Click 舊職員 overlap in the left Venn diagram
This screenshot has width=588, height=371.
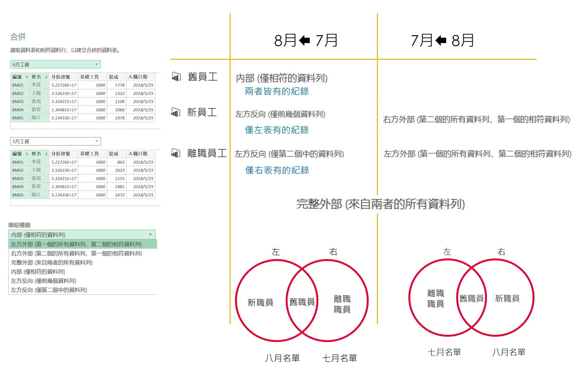click(302, 302)
